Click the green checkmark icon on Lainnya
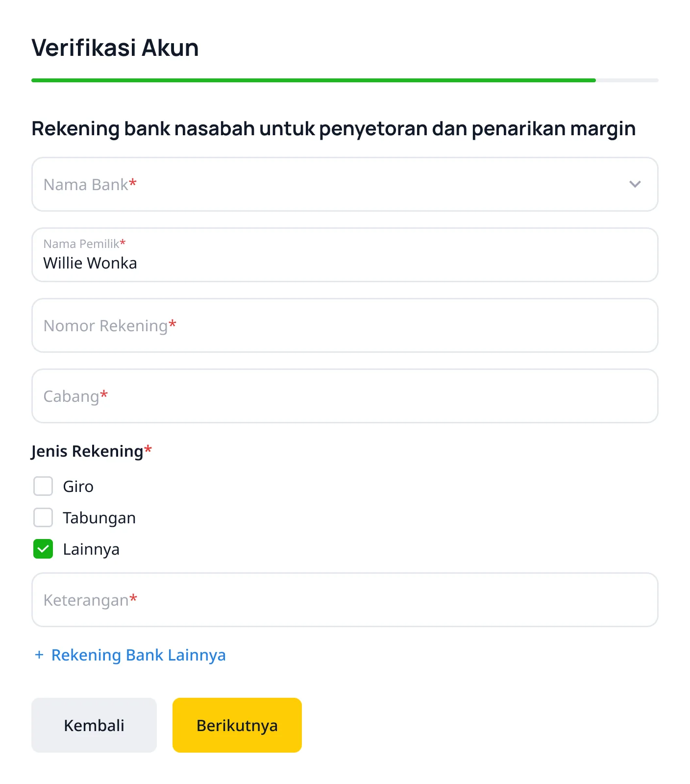The height and width of the screenshot is (784, 690). coord(43,549)
